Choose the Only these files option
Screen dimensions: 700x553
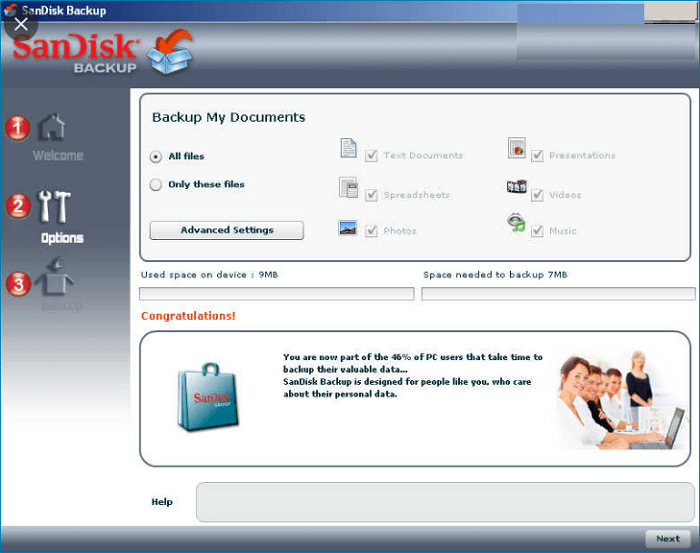click(156, 185)
